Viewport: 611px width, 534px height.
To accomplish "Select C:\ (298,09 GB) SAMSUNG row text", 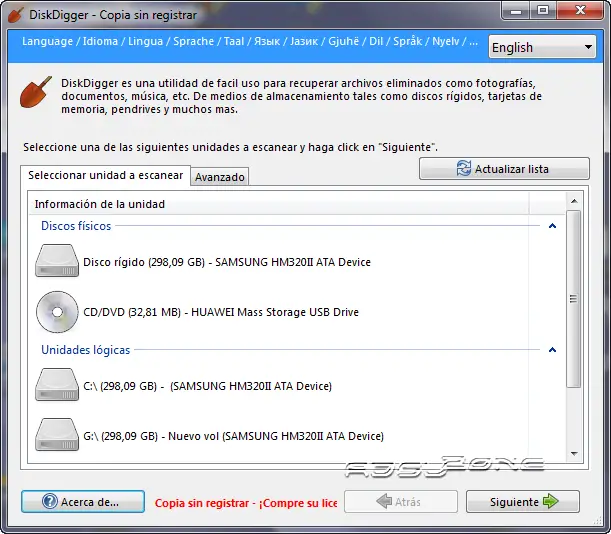I will (208, 386).
